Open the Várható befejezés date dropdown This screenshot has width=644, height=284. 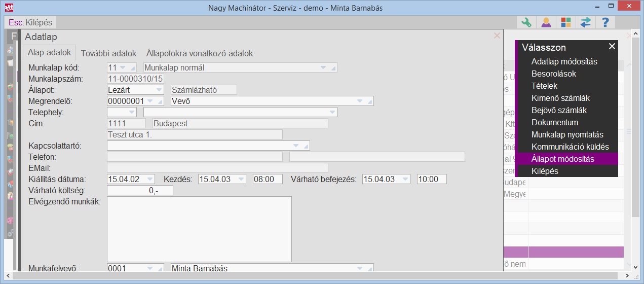click(405, 179)
